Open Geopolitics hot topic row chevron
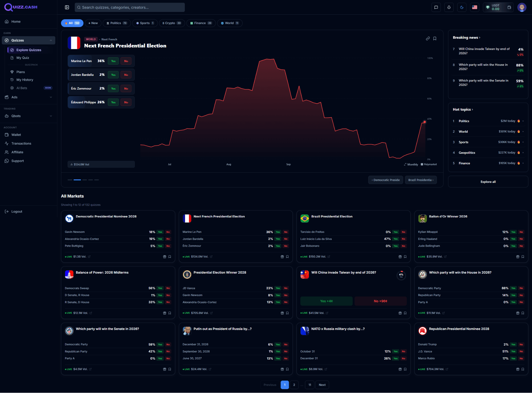This screenshot has height=393, width=532. 523,153
